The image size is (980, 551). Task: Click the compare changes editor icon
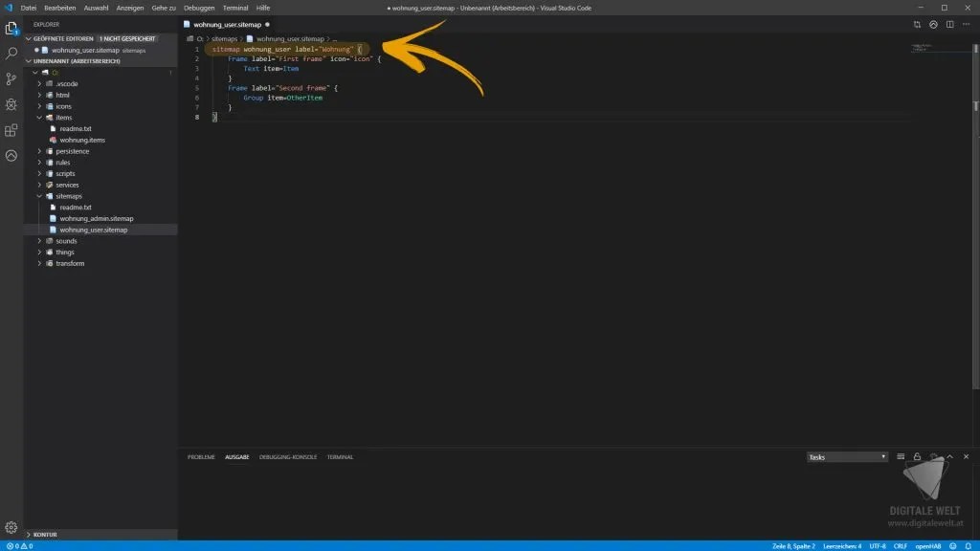(x=917, y=24)
